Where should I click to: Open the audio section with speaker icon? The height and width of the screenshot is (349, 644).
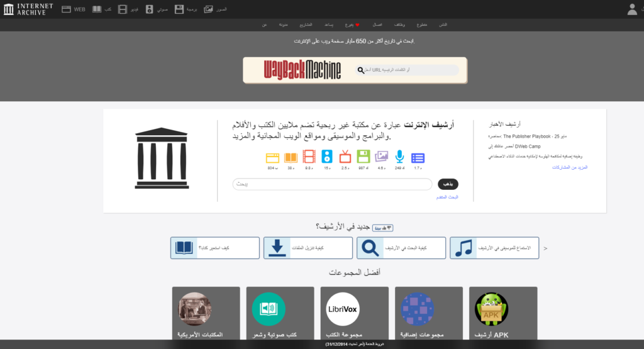click(x=157, y=9)
